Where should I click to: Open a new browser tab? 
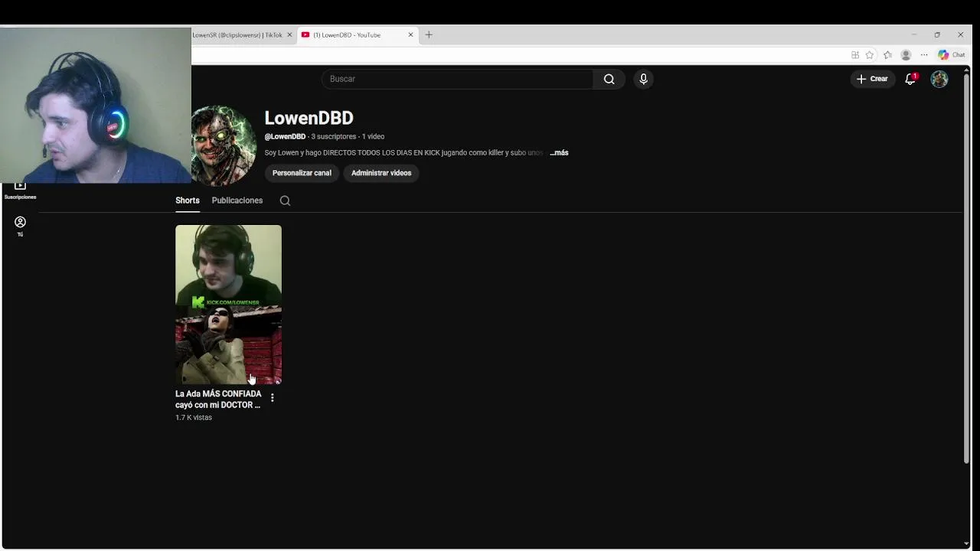point(429,35)
